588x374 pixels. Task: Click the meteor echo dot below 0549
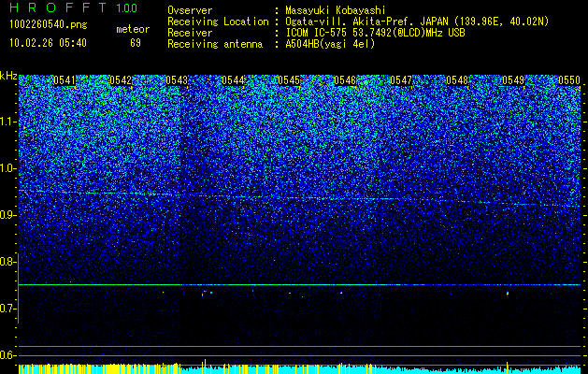point(508,294)
